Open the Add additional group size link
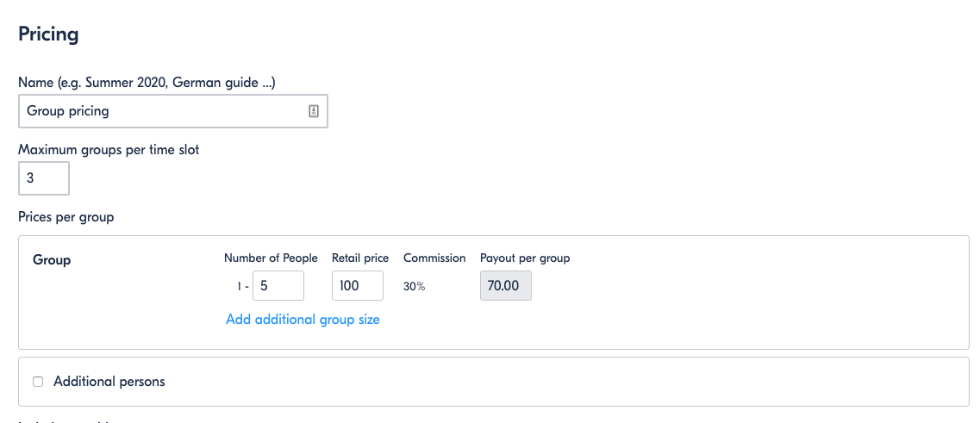The image size is (980, 423). click(303, 320)
